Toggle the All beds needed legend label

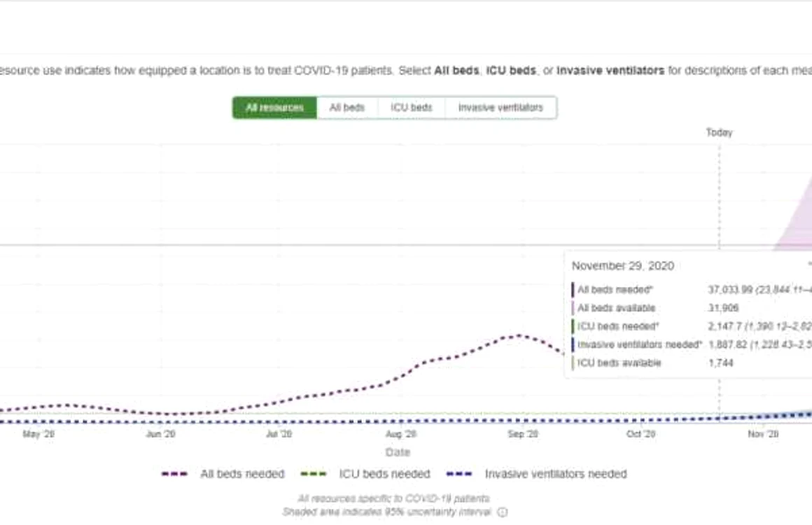pyautogui.click(x=242, y=475)
